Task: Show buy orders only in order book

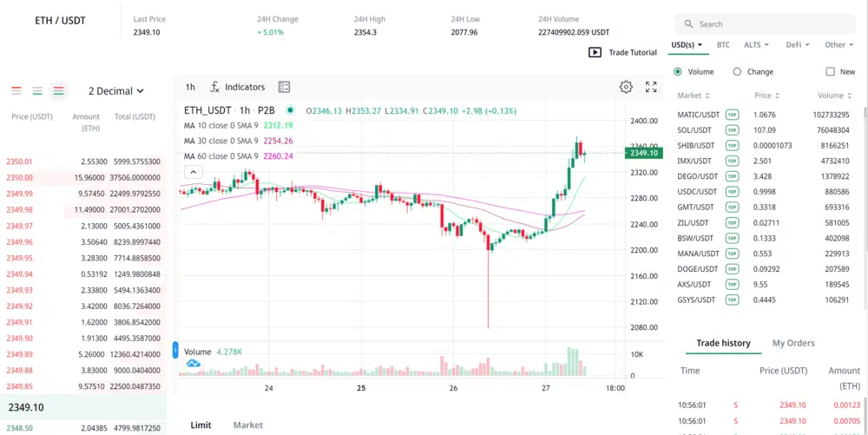Action: click(x=37, y=90)
